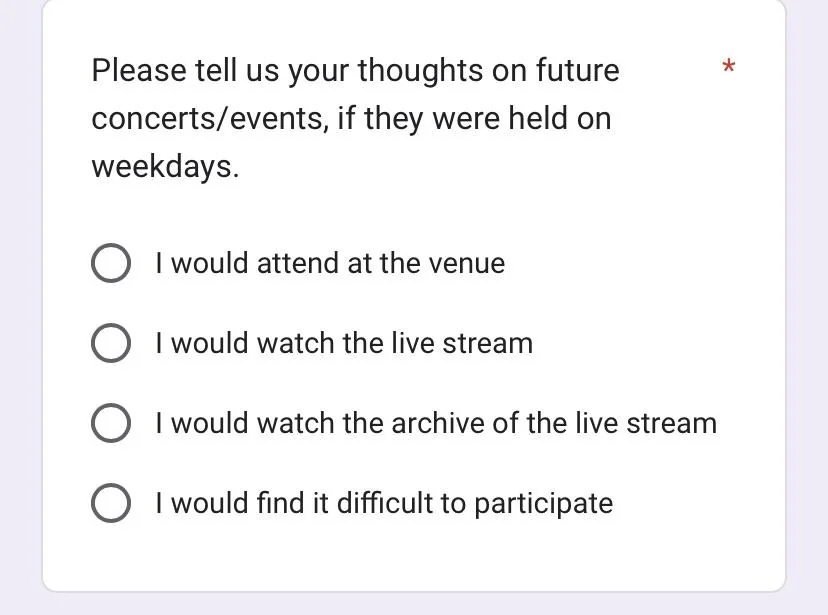Click the word 'weekdays.' in the question
828x615 pixels.
pos(165,166)
